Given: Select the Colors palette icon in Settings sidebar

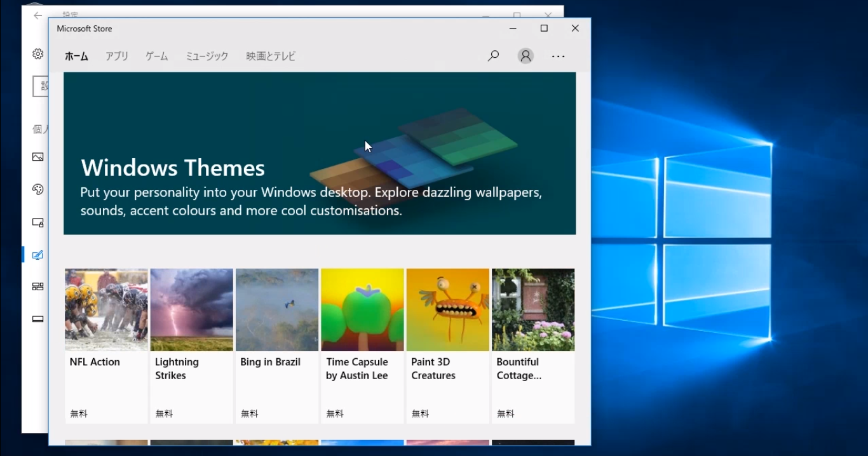Looking at the screenshot, I should click(x=38, y=189).
